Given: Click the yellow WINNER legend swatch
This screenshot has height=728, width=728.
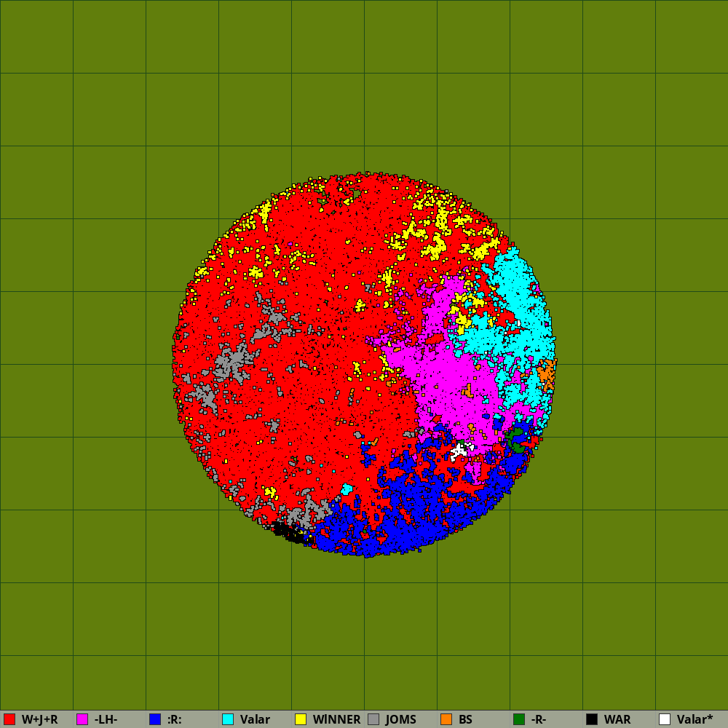Looking at the screenshot, I should [301, 719].
